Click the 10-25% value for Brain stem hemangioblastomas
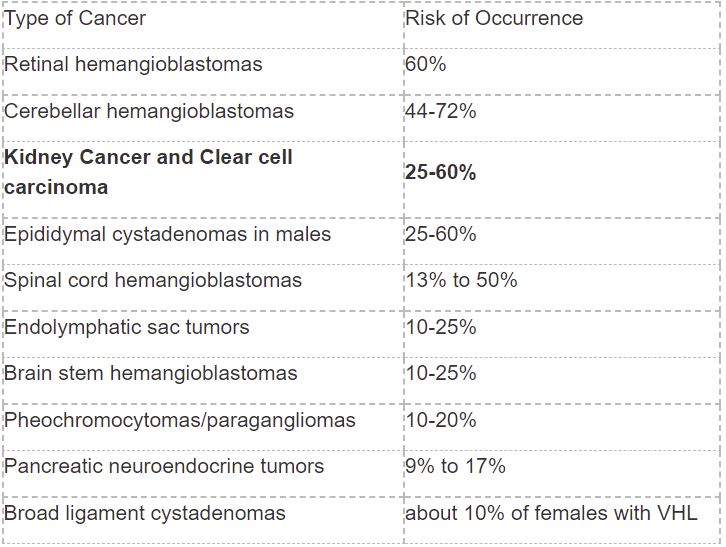Screen dimensions: 726x547 click(x=440, y=373)
